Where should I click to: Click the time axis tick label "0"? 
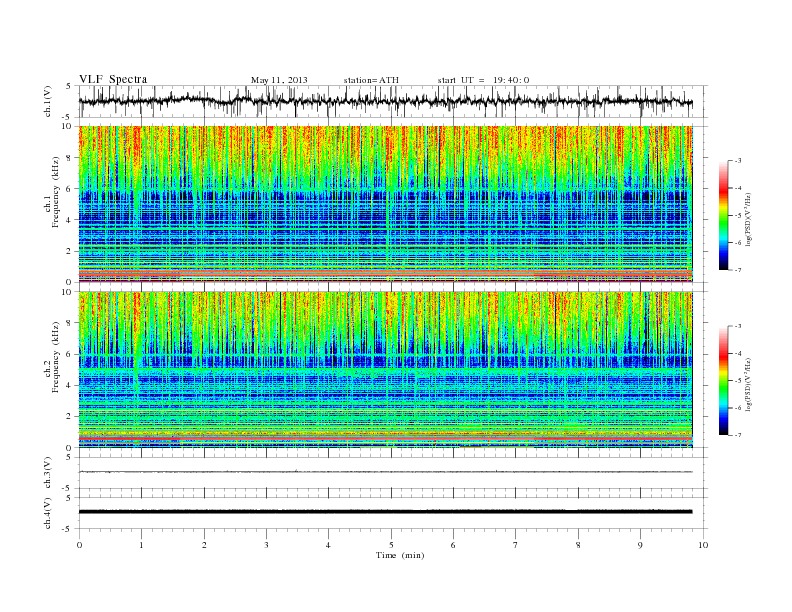pos(79,545)
